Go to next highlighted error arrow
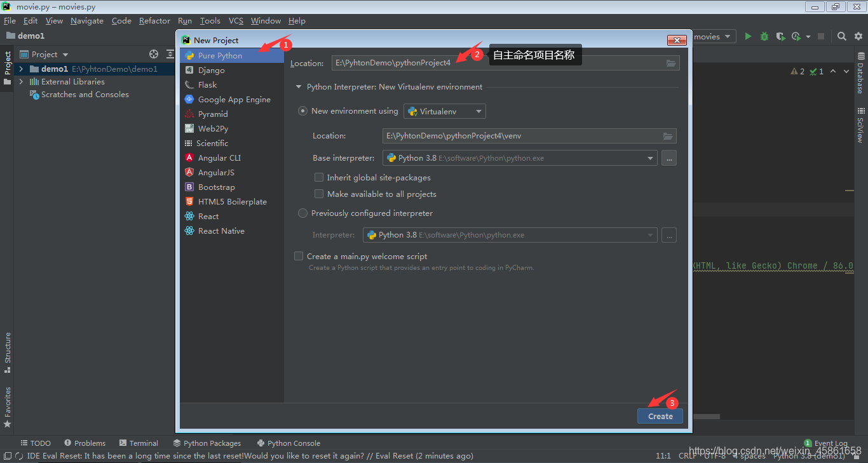This screenshot has width=868, height=463. (846, 72)
